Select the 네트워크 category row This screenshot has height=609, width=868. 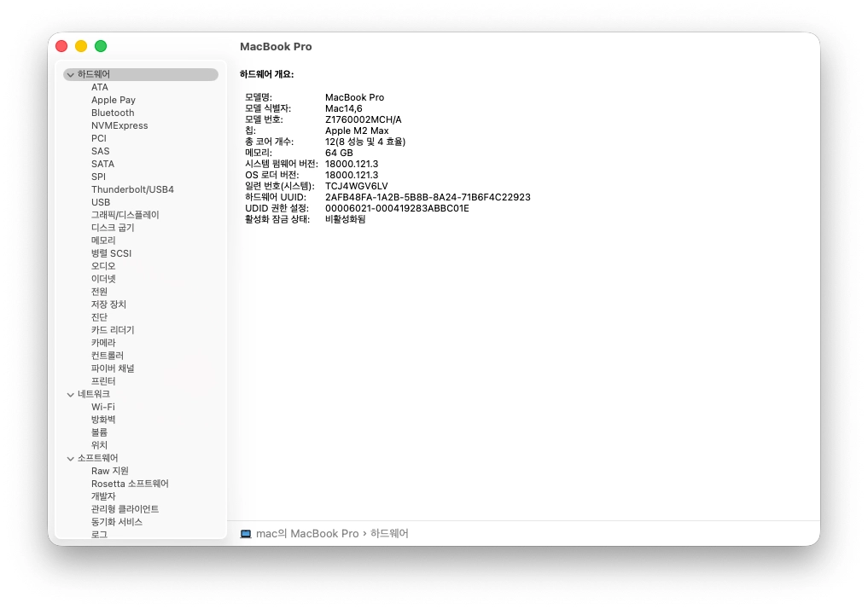(x=141, y=394)
